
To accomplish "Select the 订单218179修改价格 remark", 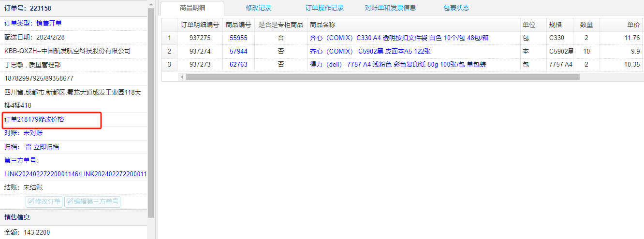I will click(x=34, y=119).
